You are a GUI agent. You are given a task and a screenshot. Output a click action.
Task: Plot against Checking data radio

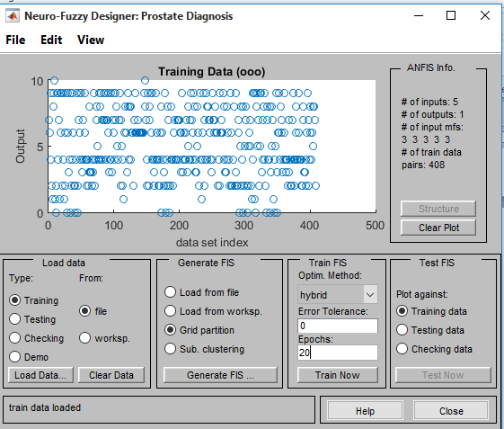coord(402,349)
